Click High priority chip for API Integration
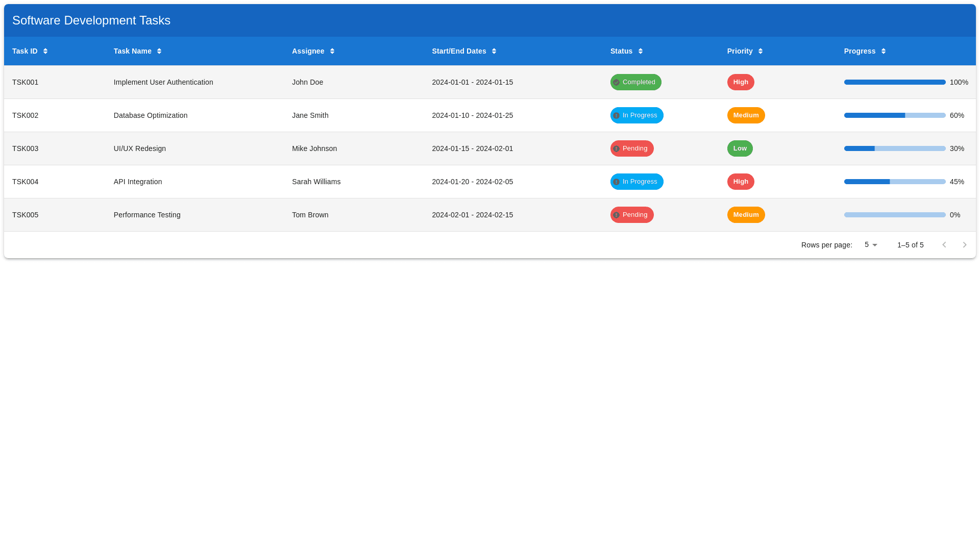The image size is (980, 551). [x=741, y=182]
